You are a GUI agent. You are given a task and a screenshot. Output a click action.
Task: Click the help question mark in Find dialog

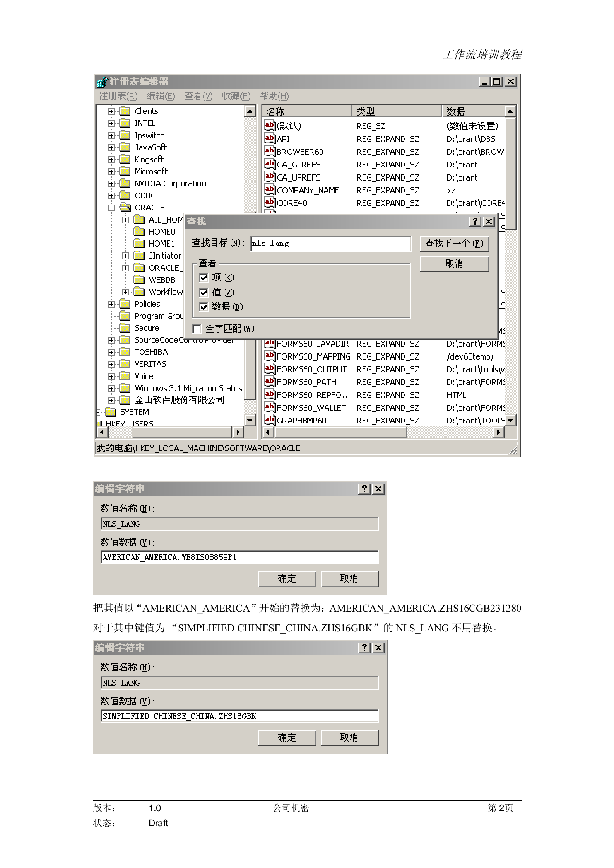(x=475, y=222)
